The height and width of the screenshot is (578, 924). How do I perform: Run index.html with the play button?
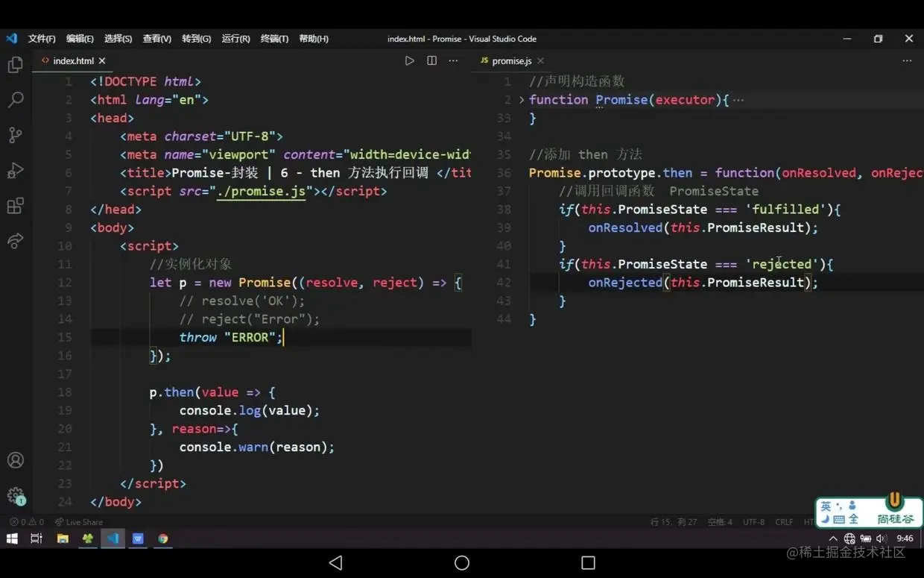point(409,60)
